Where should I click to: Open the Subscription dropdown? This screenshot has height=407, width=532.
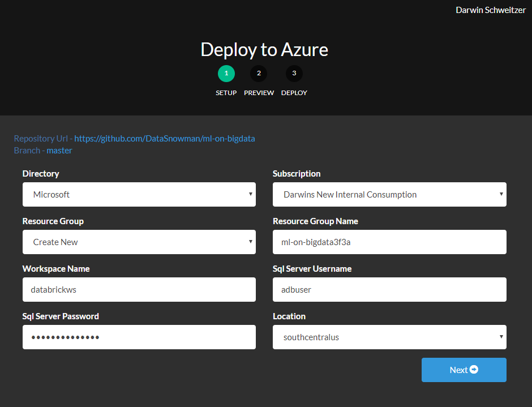point(389,195)
